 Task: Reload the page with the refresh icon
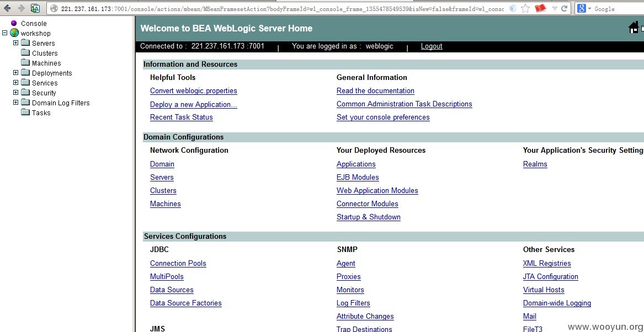click(565, 8)
